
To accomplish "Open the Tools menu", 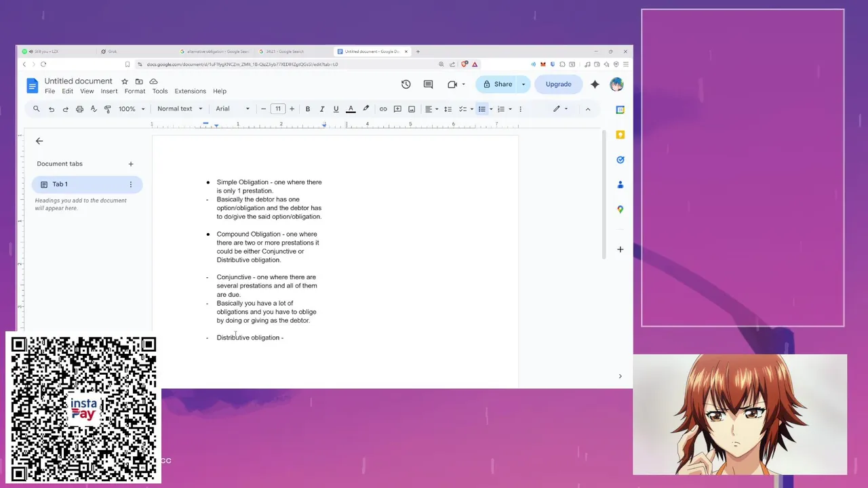I will pos(160,91).
